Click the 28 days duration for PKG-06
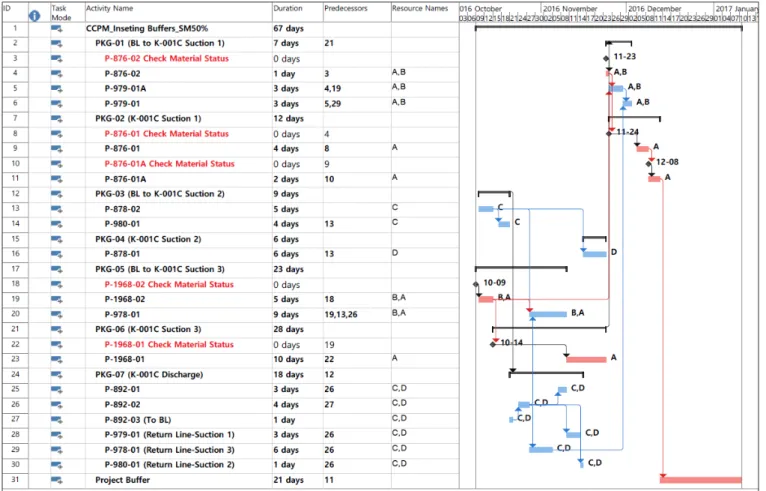The image size is (766, 491). 288,329
